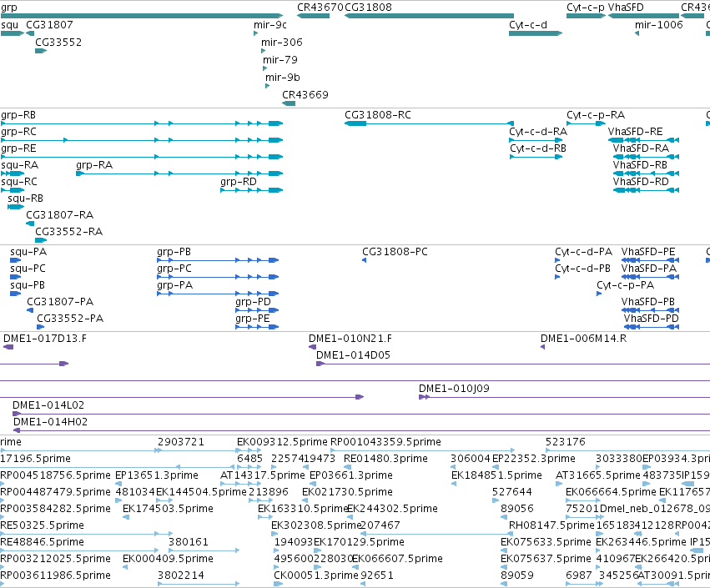Click the RE01480.3prime EST label
The width and height of the screenshot is (710, 588).
(x=385, y=459)
